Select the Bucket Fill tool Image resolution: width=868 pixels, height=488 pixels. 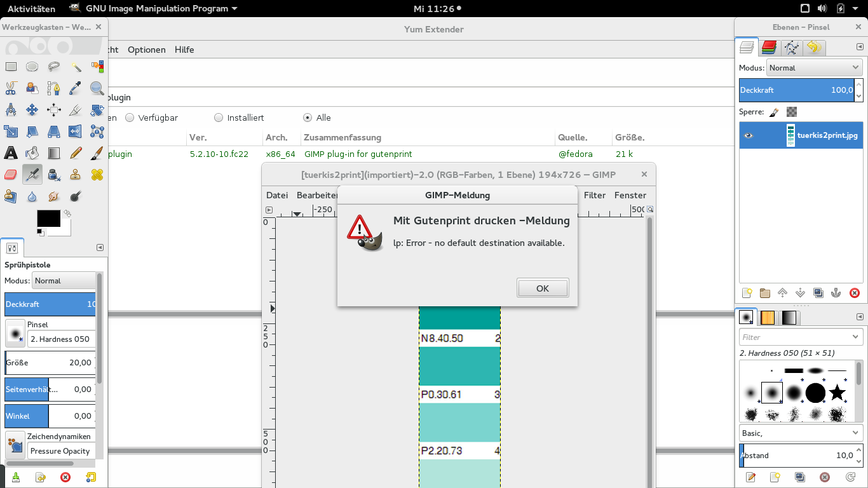point(32,153)
